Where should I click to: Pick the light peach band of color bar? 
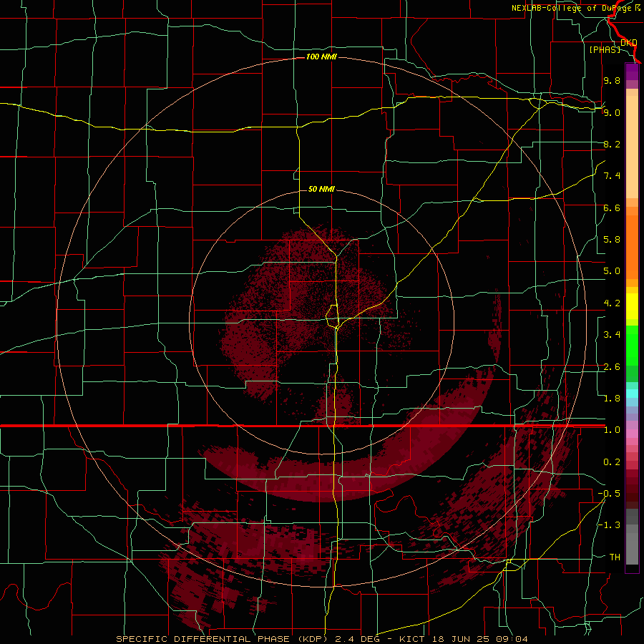pyautogui.click(x=632, y=147)
